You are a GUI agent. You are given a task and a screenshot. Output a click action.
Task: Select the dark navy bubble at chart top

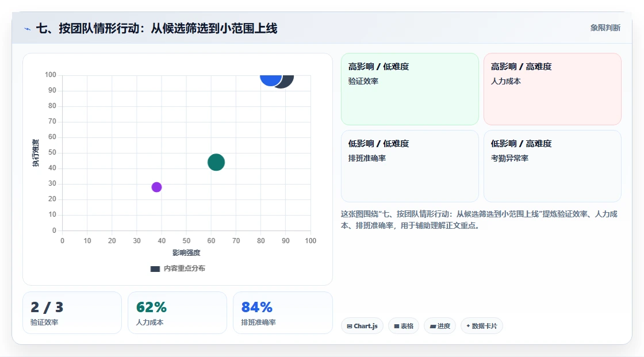(288, 81)
